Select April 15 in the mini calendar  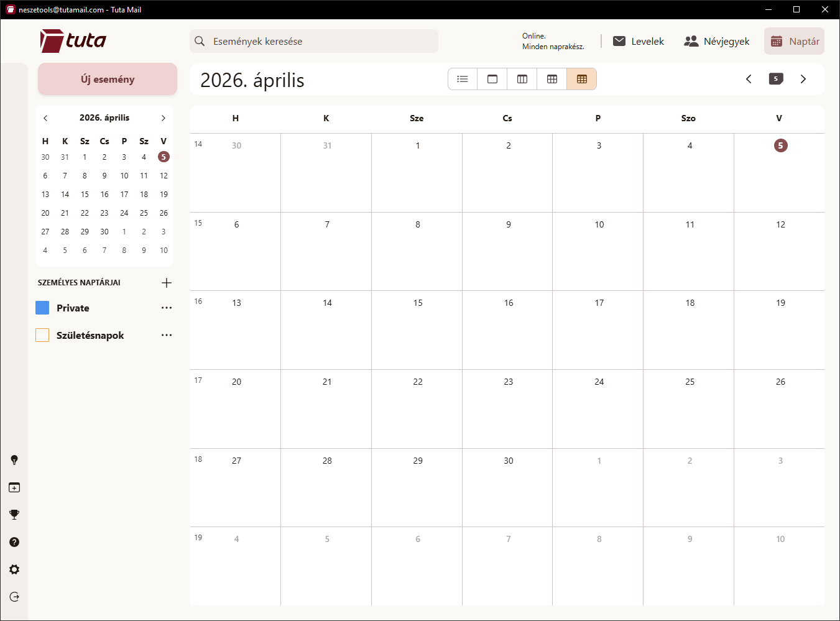coord(85,194)
